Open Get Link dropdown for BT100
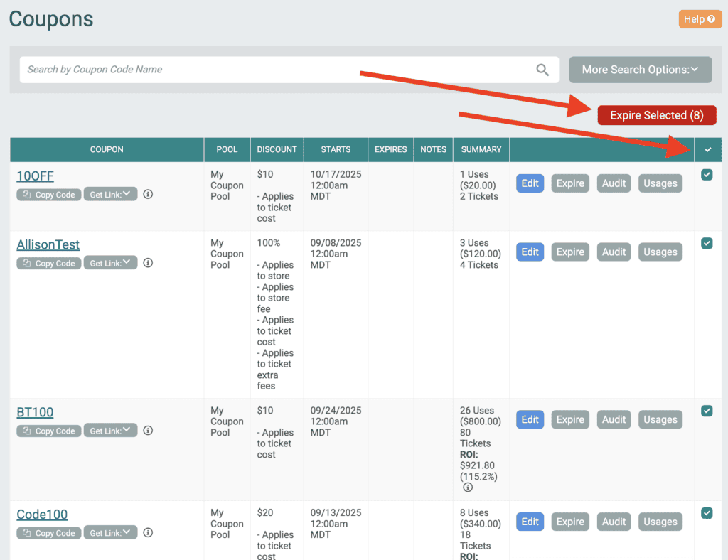Screen dimensions: 728x560 tap(110, 431)
